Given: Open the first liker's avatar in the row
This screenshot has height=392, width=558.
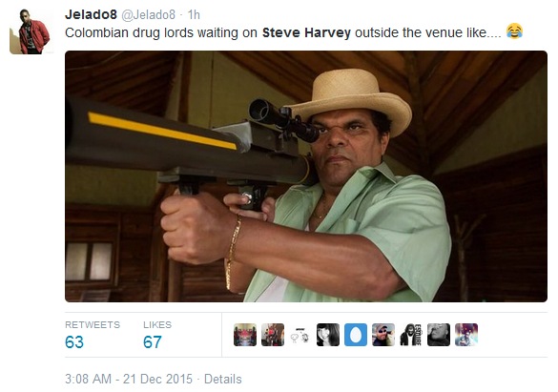Looking at the screenshot, I should coord(245,335).
